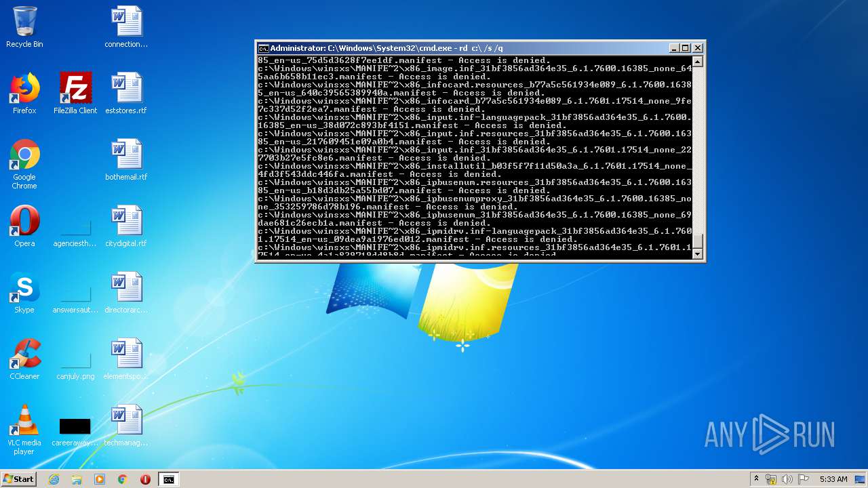Screen dimensions: 868x488
Task: Select eststores.rtf document on desktop
Action: [126, 94]
